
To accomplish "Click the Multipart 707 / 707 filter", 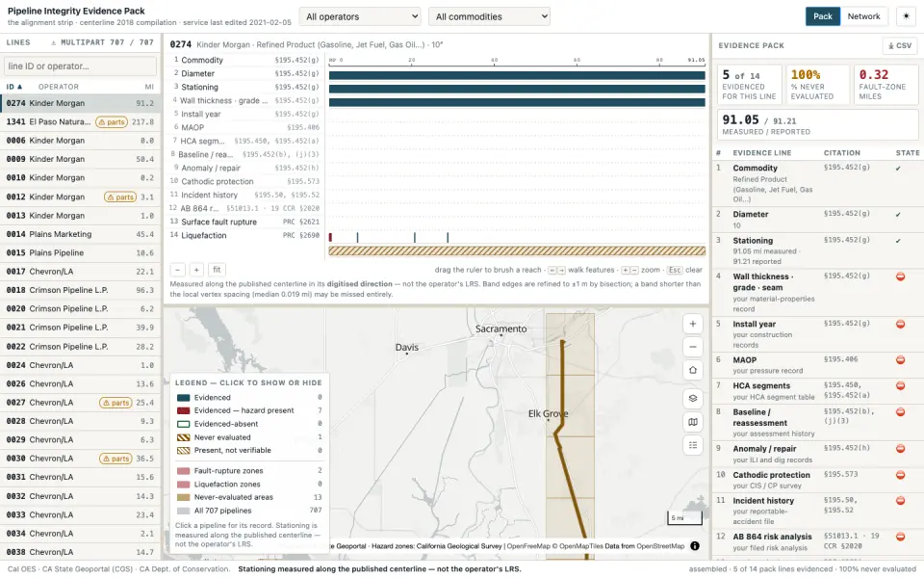I will pos(103,43).
